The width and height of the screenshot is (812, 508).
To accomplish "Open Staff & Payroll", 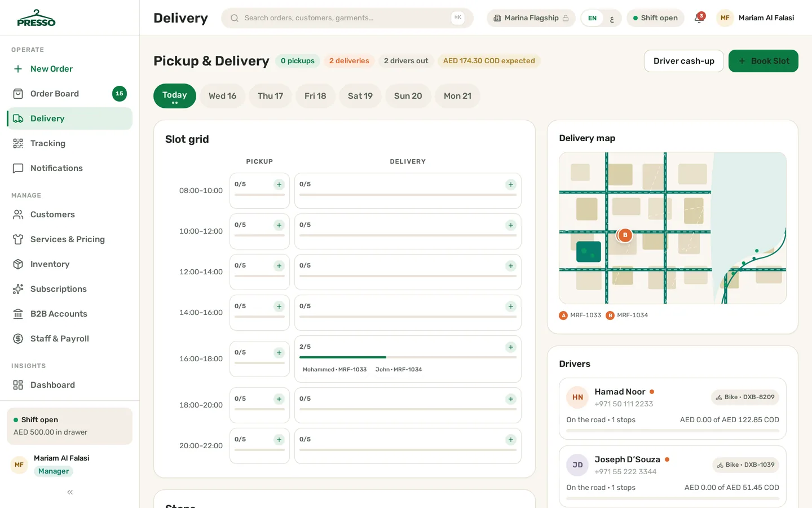I will point(69,339).
